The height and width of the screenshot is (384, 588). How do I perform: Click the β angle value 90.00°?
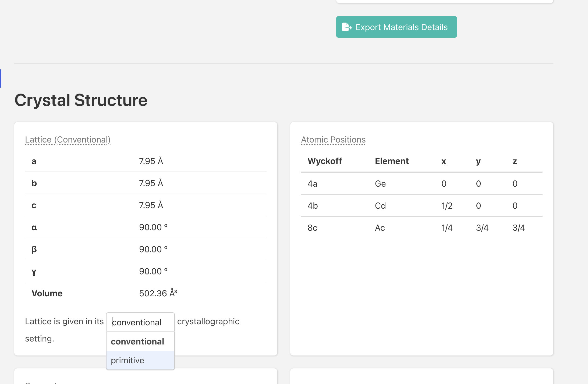[153, 249]
